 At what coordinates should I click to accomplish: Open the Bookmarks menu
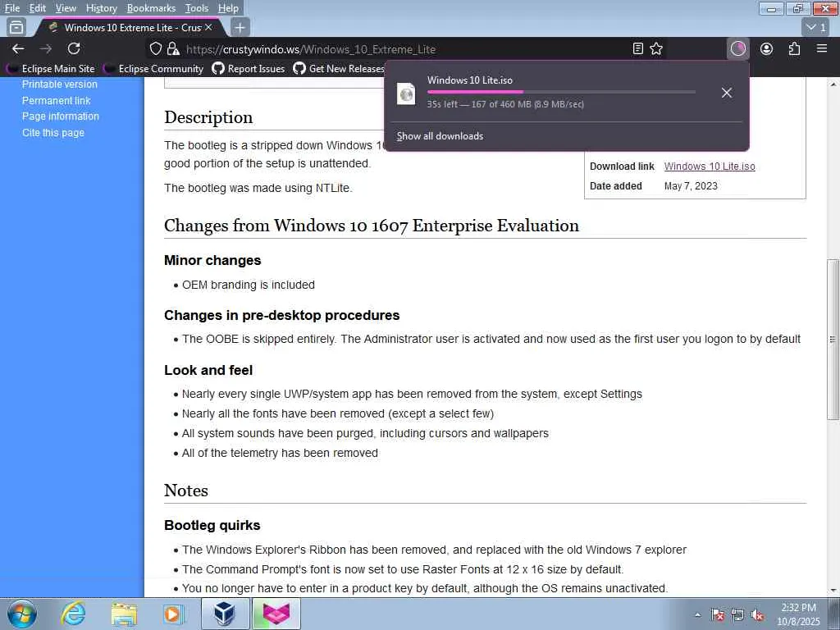[x=151, y=8]
